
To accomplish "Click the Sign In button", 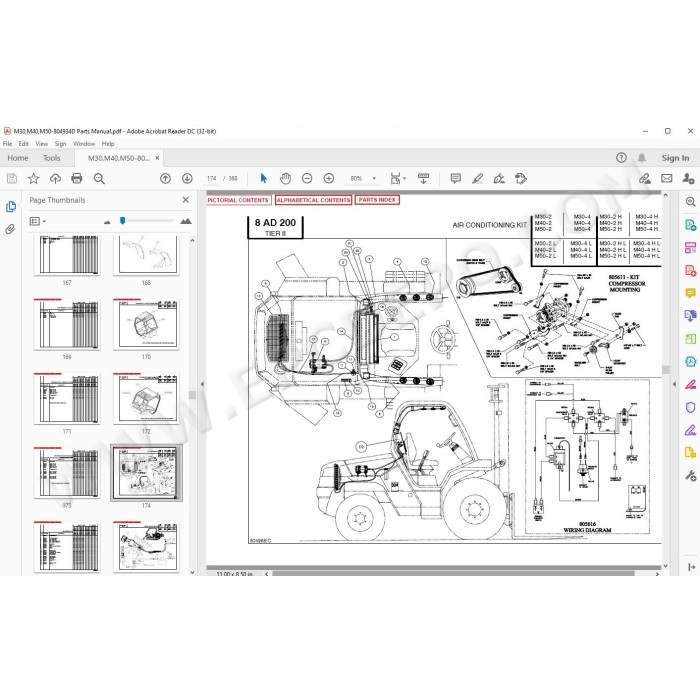I will click(x=675, y=158).
